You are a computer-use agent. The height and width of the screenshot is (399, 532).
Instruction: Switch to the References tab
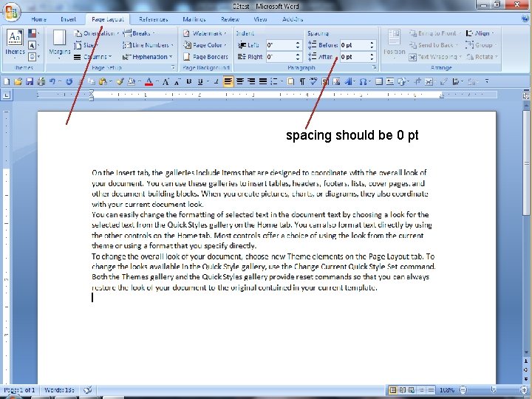pos(154,19)
